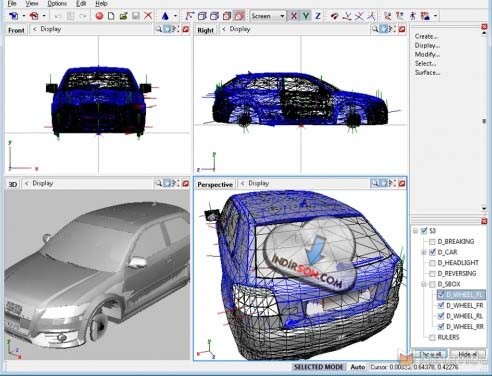This screenshot has height=376, width=492.
Task: Open dropdown arrow beside red house icon
Action: pos(44,16)
